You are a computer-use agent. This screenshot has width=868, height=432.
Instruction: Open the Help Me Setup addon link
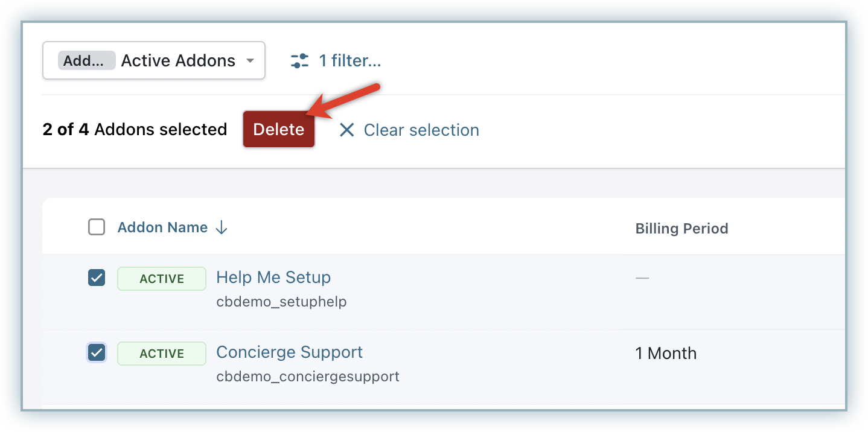tap(273, 278)
